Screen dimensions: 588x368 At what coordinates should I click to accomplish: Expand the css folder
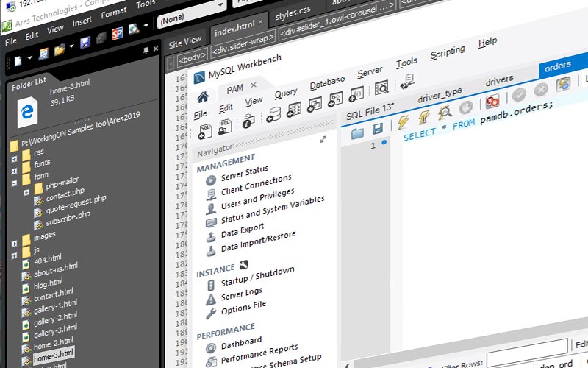(x=14, y=159)
